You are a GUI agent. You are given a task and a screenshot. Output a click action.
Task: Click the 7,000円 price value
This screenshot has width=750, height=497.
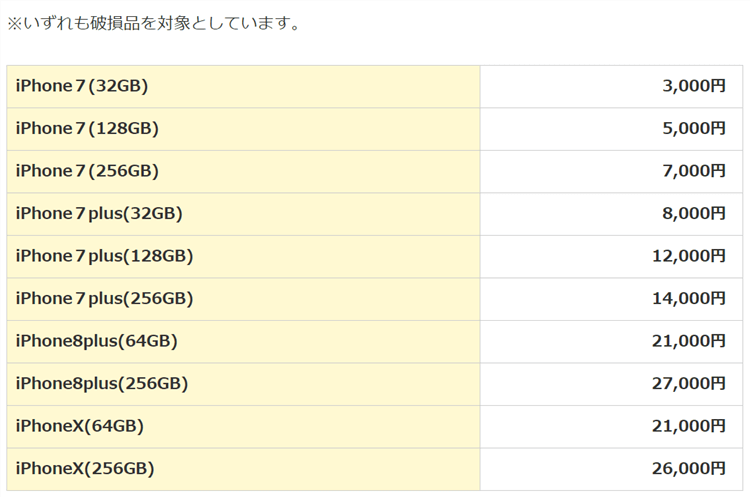pyautogui.click(x=693, y=171)
